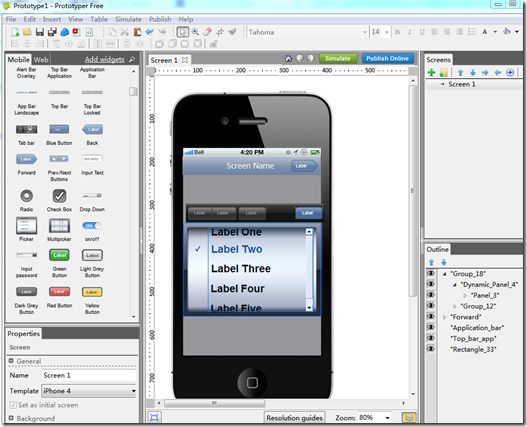Click the Underline formatting icon

[422, 32]
